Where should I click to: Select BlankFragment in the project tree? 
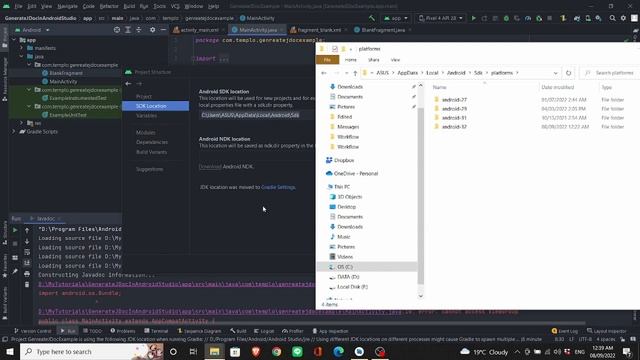click(65, 73)
